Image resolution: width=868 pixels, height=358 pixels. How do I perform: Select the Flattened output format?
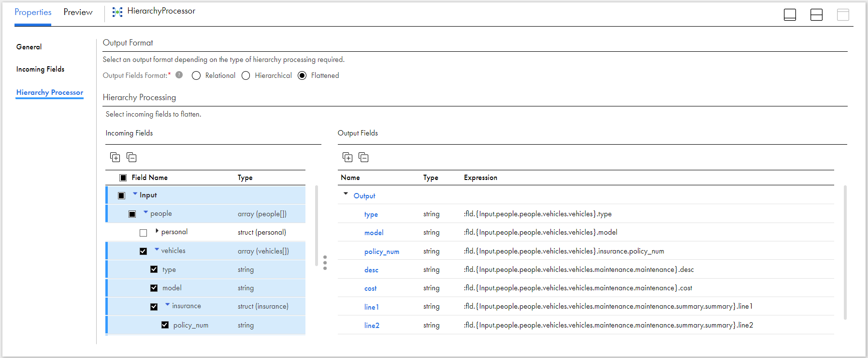click(x=302, y=75)
